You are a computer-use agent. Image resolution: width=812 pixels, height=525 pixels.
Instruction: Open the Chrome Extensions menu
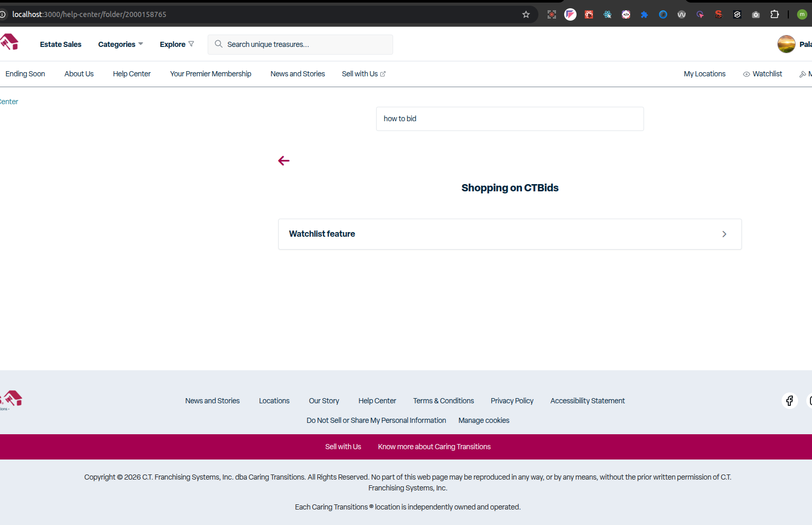(774, 14)
